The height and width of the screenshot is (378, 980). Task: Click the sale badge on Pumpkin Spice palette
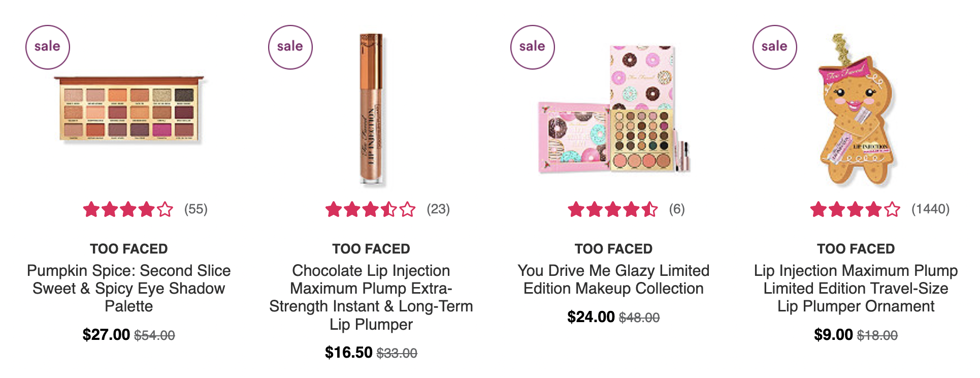pos(47,47)
